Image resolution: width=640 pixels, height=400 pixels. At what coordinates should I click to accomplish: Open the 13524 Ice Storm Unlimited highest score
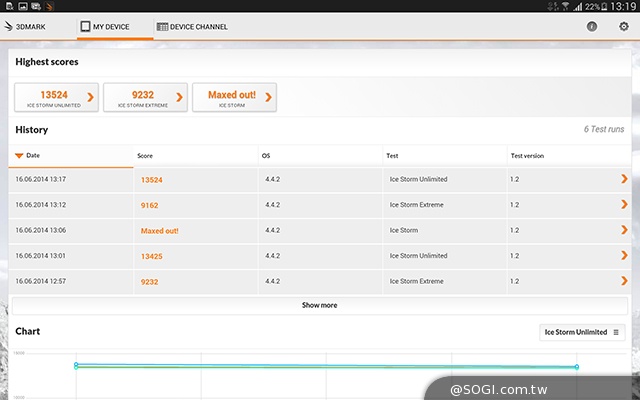pyautogui.click(x=56, y=97)
